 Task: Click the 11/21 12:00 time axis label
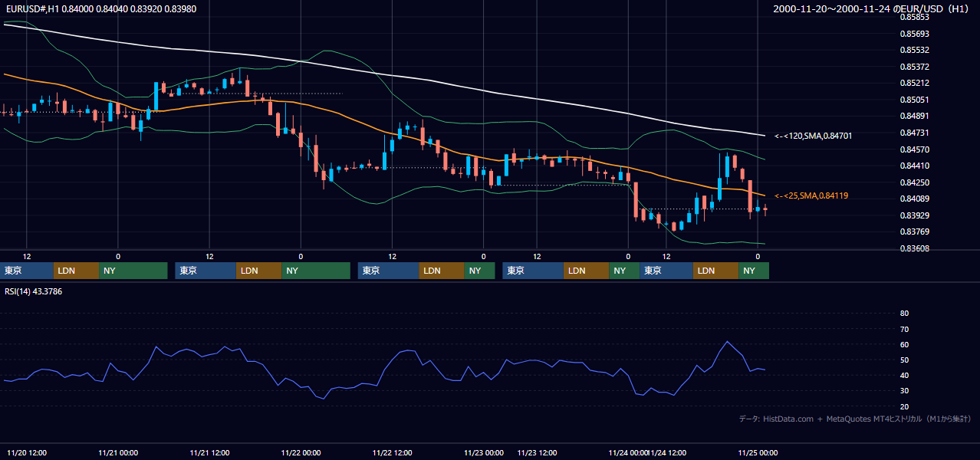209,453
